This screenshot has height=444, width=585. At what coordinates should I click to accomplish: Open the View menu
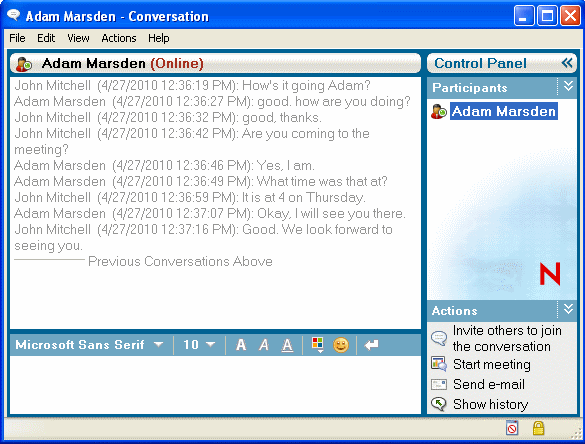click(78, 38)
